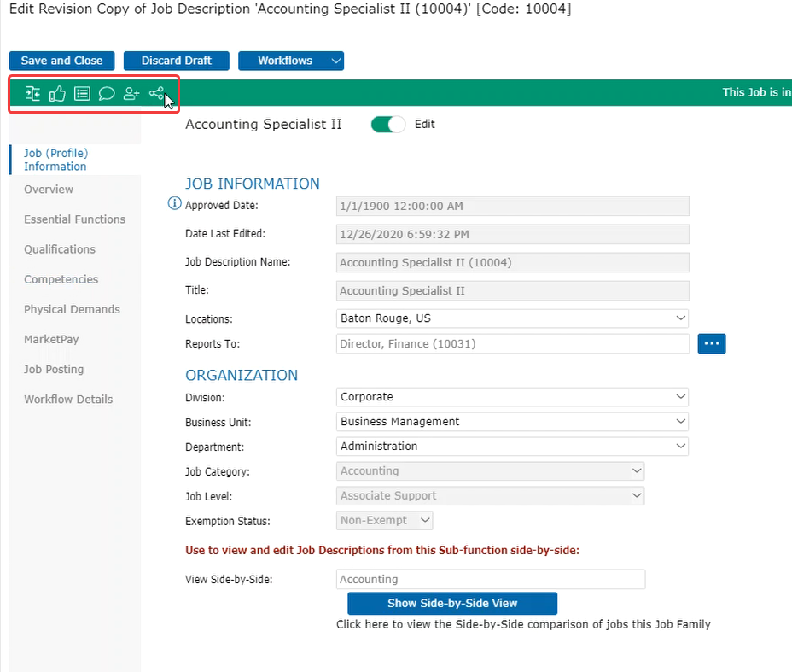The width and height of the screenshot is (792, 672).
Task: Select the Qualifications sidebar item
Action: 60,249
